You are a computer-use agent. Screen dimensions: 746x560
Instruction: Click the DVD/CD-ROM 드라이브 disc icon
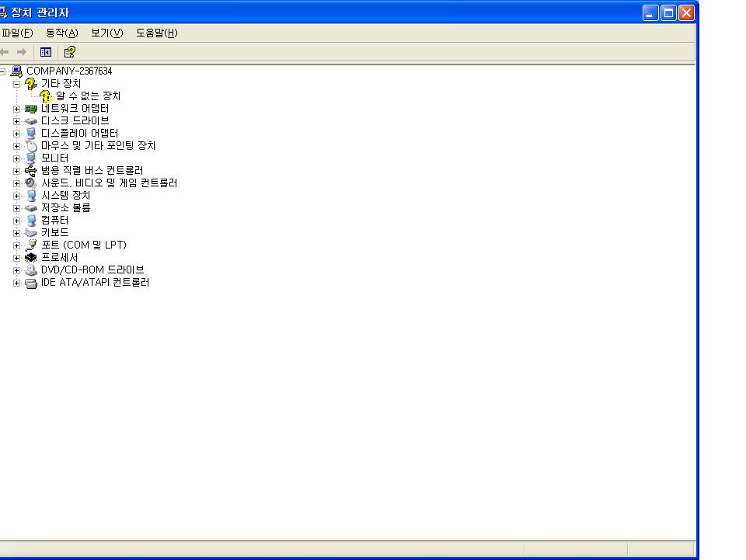tap(31, 270)
